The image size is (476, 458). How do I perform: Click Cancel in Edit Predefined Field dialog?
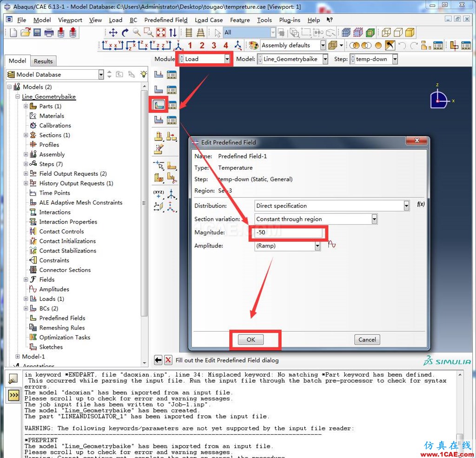pyautogui.click(x=367, y=339)
